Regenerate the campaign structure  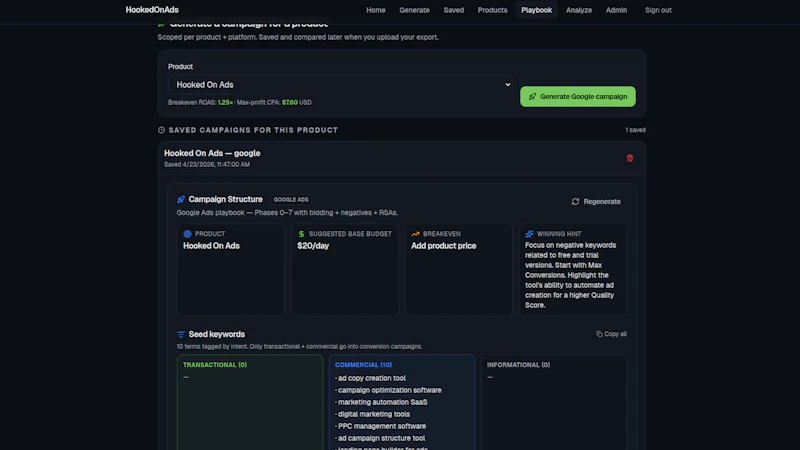pyautogui.click(x=596, y=202)
